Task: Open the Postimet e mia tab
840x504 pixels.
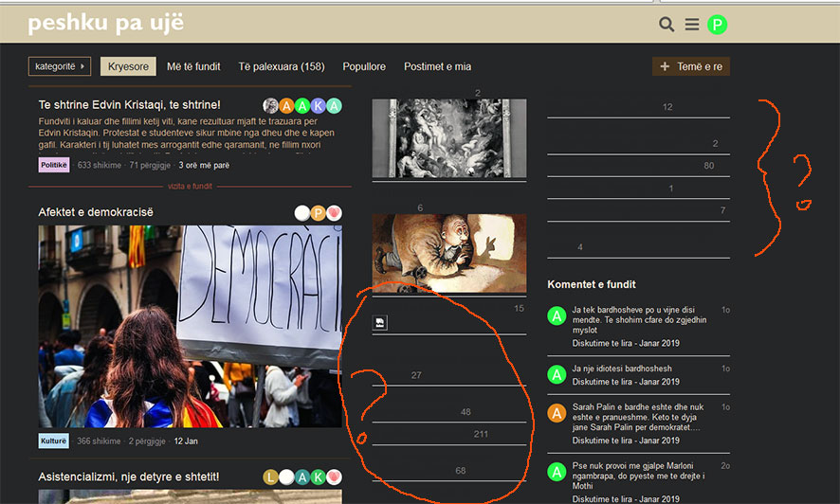Action: 437,66
